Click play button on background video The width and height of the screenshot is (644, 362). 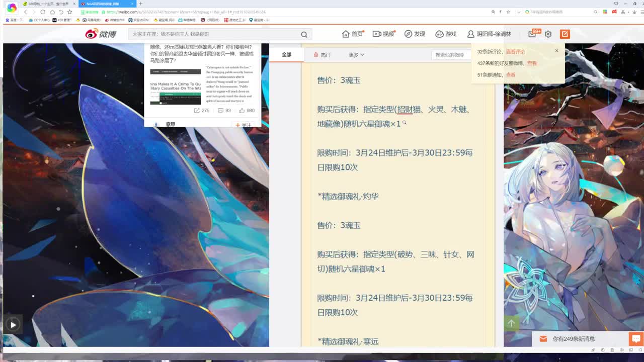(x=13, y=325)
